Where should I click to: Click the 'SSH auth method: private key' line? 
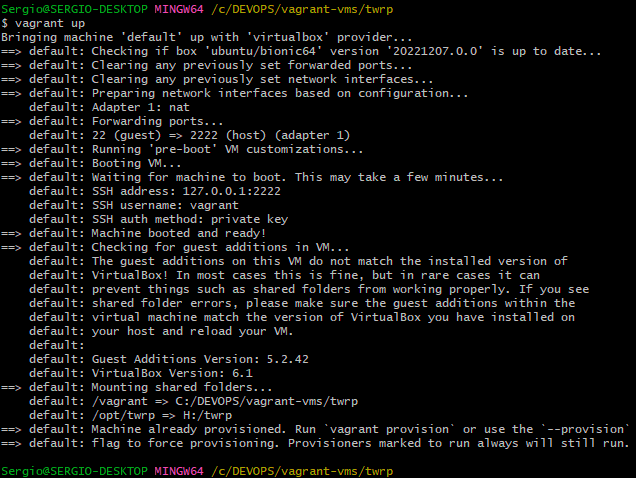pyautogui.click(x=190, y=219)
